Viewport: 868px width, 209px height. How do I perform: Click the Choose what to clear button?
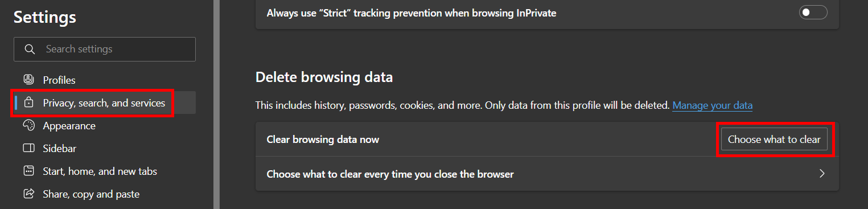pyautogui.click(x=774, y=139)
